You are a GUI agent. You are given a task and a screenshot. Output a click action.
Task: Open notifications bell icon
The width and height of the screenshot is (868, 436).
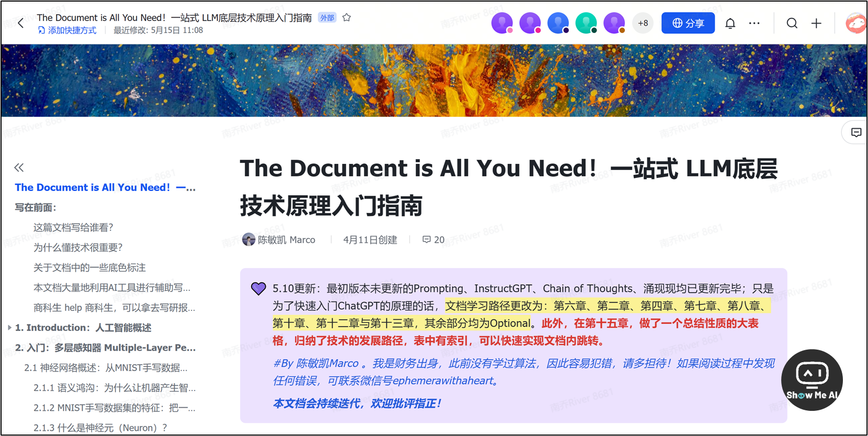pyautogui.click(x=730, y=23)
